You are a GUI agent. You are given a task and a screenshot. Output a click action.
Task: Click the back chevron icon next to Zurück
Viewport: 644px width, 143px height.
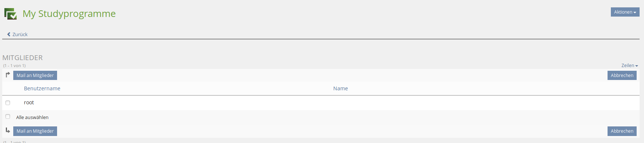[9, 34]
